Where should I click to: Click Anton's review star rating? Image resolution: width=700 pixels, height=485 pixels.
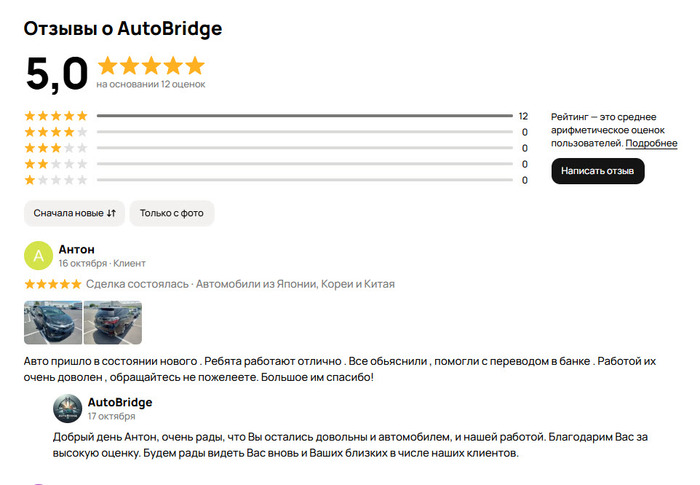click(52, 284)
